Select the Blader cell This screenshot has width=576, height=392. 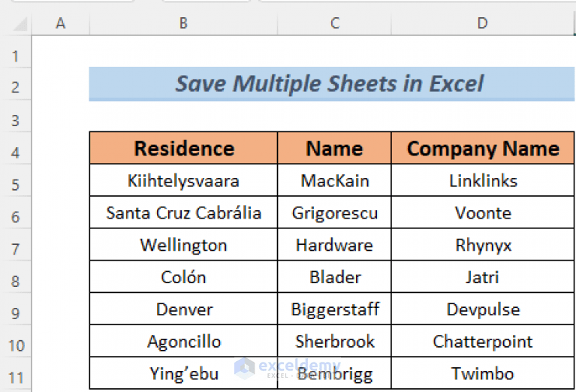click(335, 276)
